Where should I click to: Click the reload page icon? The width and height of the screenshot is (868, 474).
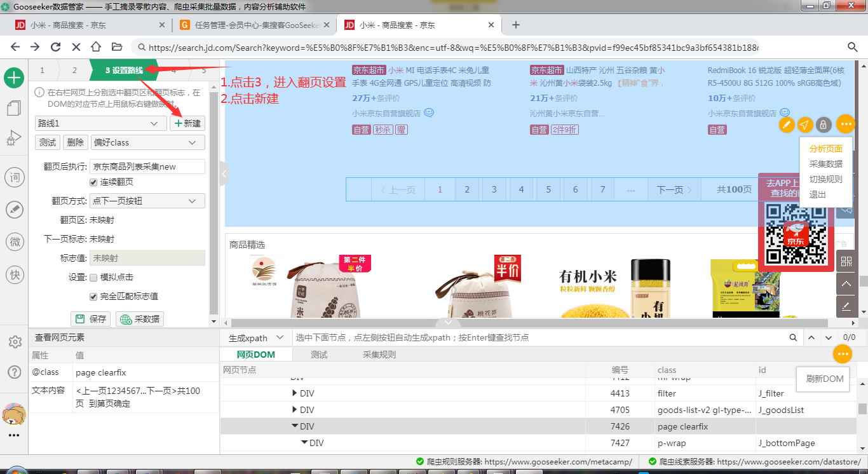(55, 47)
